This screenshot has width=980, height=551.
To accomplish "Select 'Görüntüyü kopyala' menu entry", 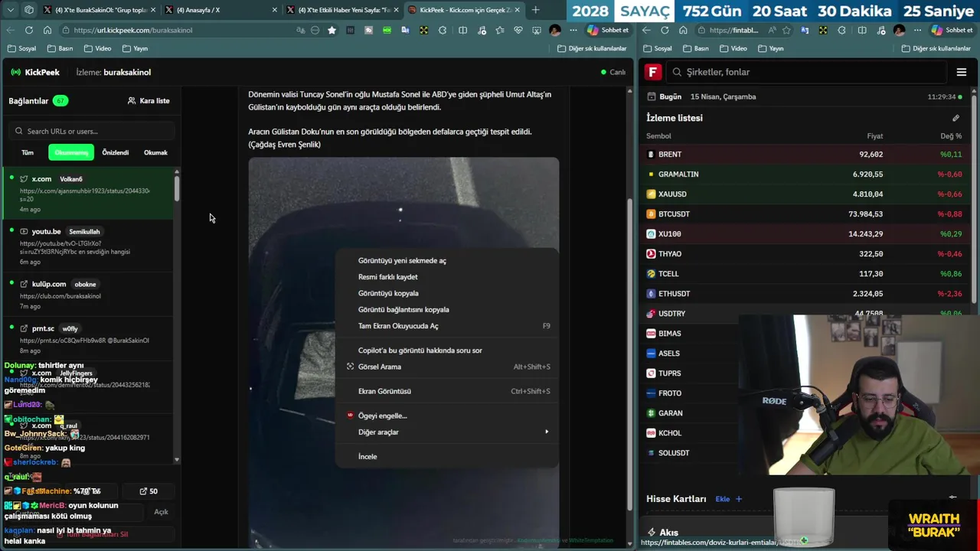I will 446,293.
